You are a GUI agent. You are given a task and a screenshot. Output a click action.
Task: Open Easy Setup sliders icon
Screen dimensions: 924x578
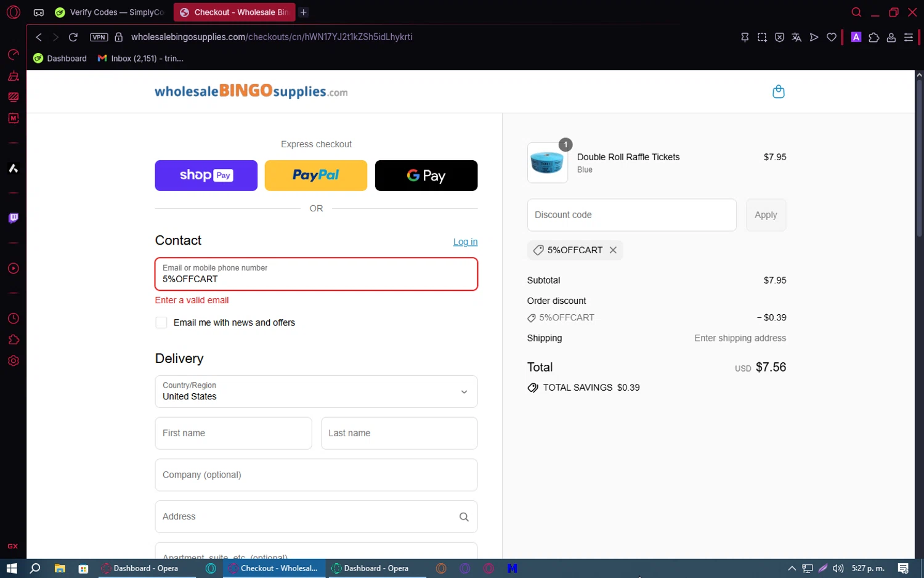[x=908, y=38]
